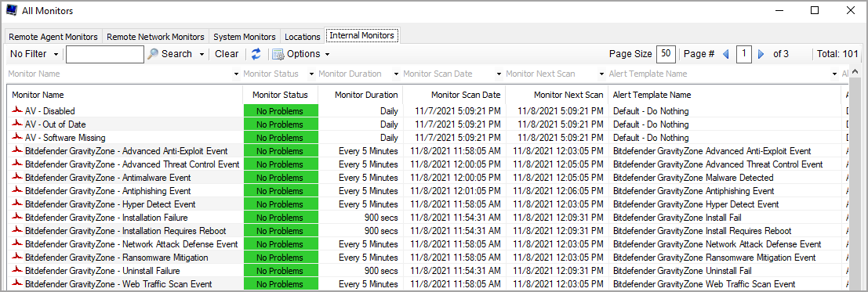Click icon beside Network Attack Defense Event monitor
This screenshot has height=292, width=868.
[x=18, y=243]
